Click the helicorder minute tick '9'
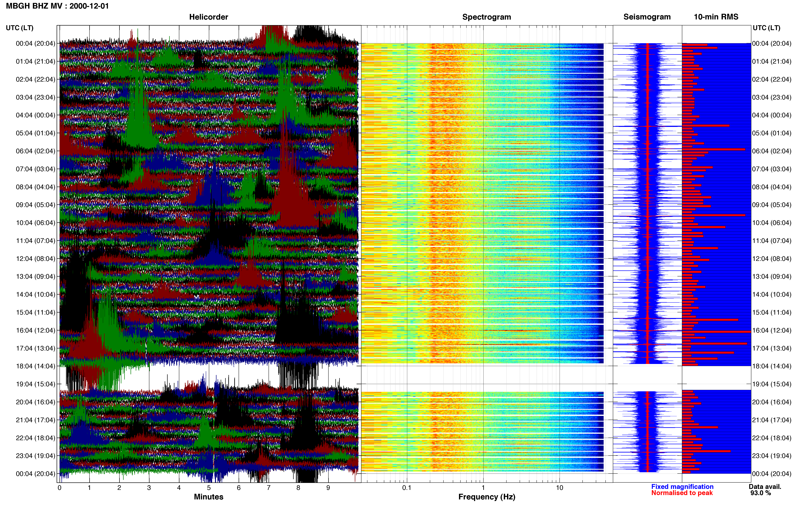This screenshot has height=508, width=812. tap(328, 487)
